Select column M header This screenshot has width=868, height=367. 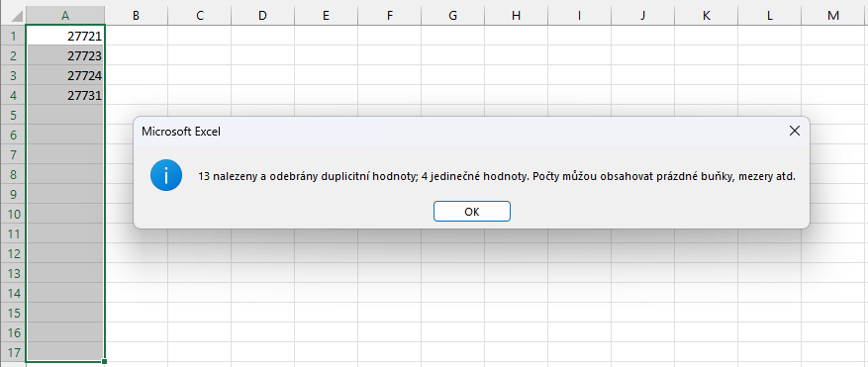pos(833,16)
